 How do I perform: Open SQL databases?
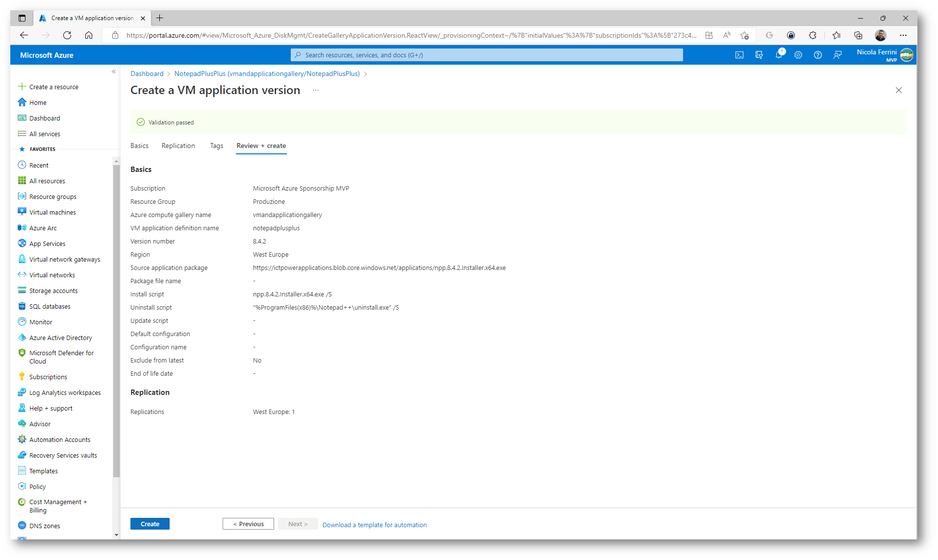point(50,306)
